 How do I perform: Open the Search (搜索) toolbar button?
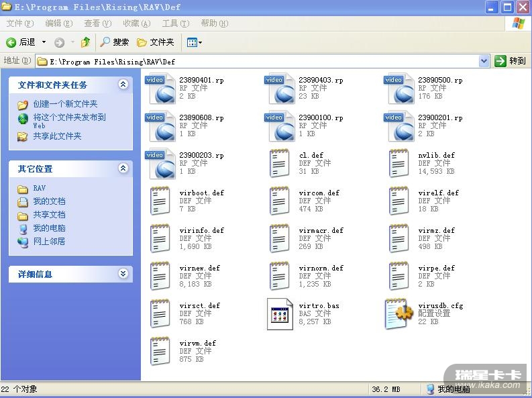click(115, 42)
